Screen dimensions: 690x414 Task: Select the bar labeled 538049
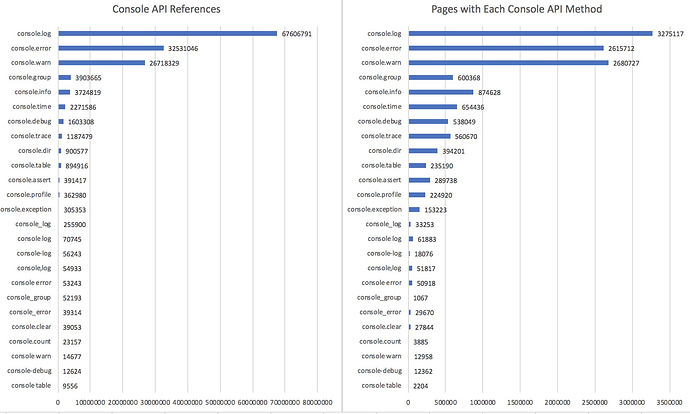pyautogui.click(x=428, y=121)
